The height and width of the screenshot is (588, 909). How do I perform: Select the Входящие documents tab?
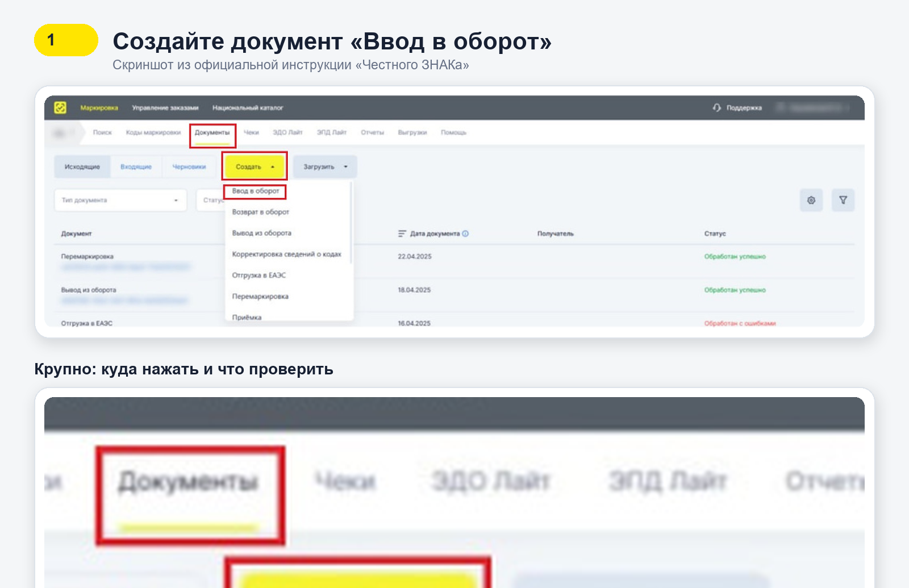(x=136, y=167)
